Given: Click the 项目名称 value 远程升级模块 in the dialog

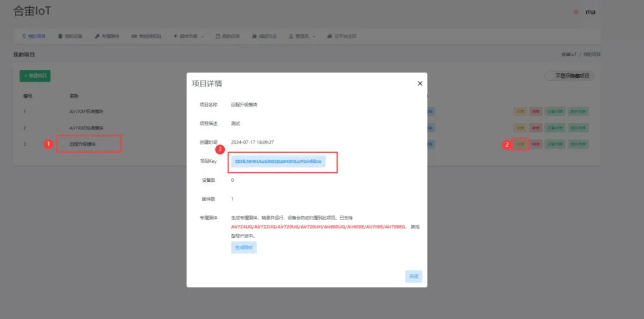Looking at the screenshot, I should [x=244, y=105].
